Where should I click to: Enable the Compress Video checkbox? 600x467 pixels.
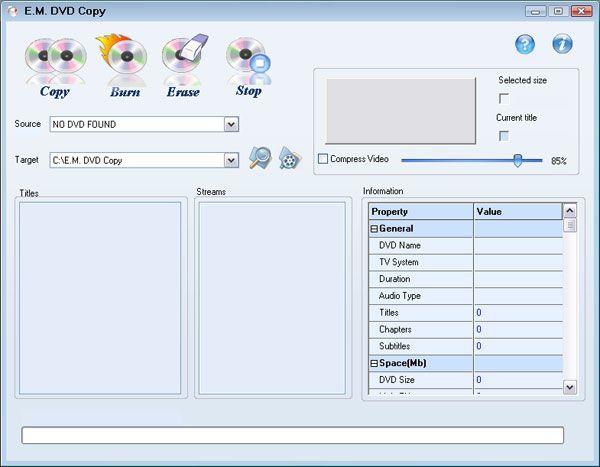[323, 160]
